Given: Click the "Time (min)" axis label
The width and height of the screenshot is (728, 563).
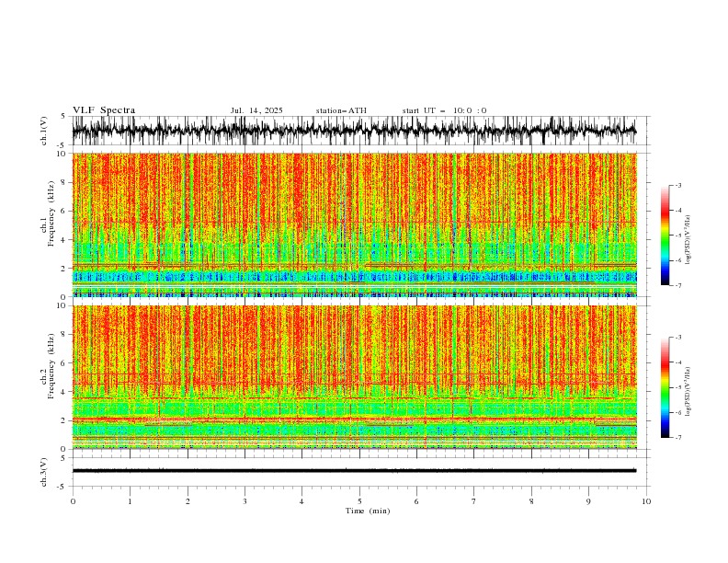Looking at the screenshot, I should click(368, 511).
